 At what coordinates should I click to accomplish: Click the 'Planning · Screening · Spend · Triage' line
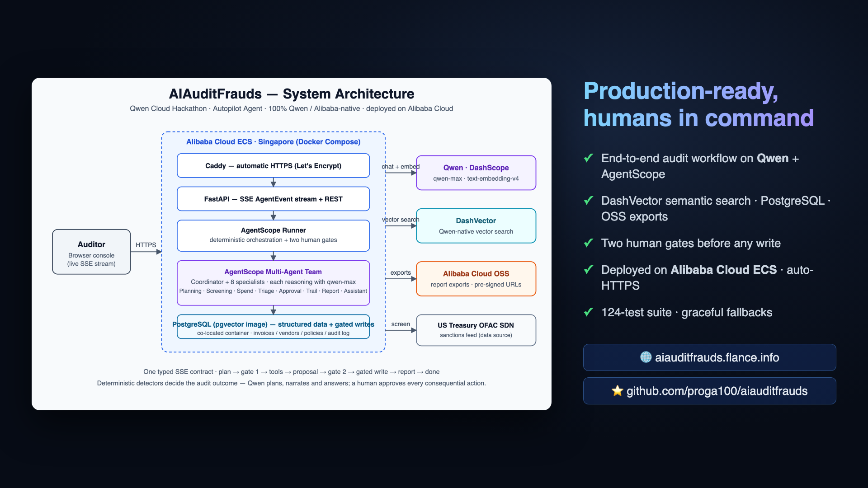point(273,291)
